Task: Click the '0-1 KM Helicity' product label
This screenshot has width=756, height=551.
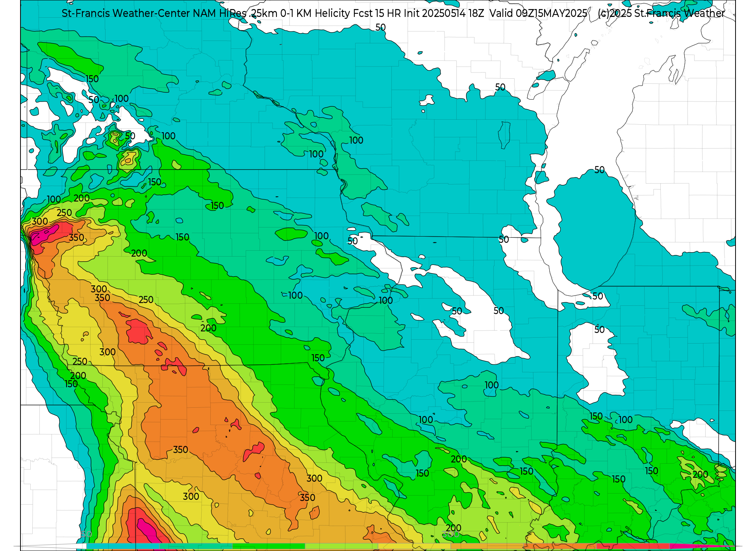Action: pos(315,13)
